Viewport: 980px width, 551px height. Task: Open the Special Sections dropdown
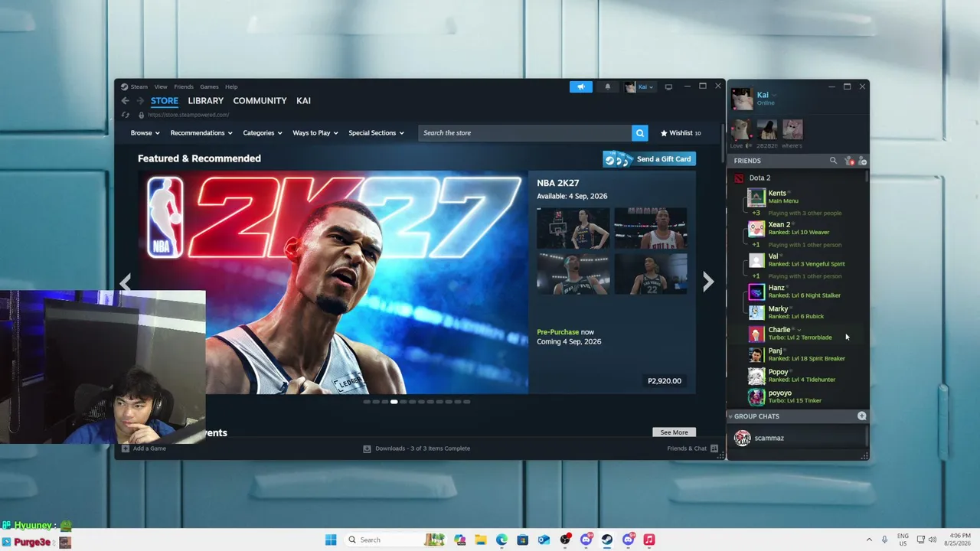(x=376, y=133)
